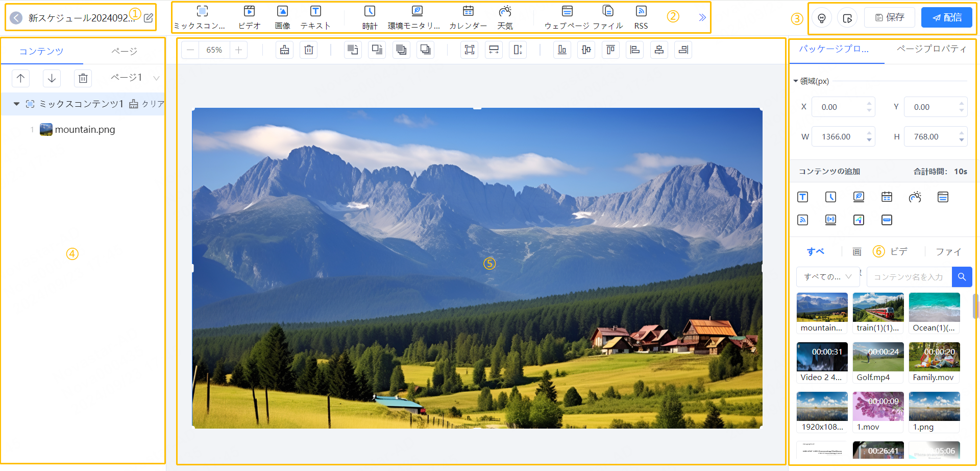The image size is (980, 471).
Task: Collapse the ミックスコンテンツ1 tree node
Action: click(x=16, y=104)
